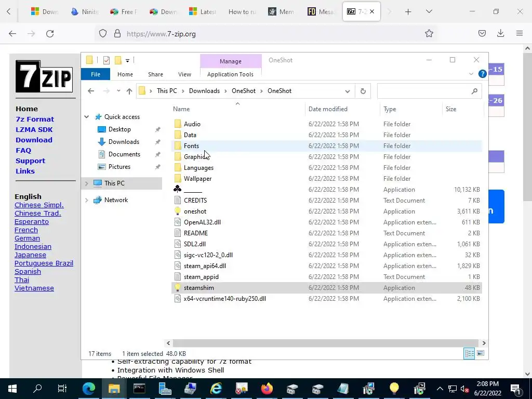Open the File menu in Explorer

pos(96,74)
